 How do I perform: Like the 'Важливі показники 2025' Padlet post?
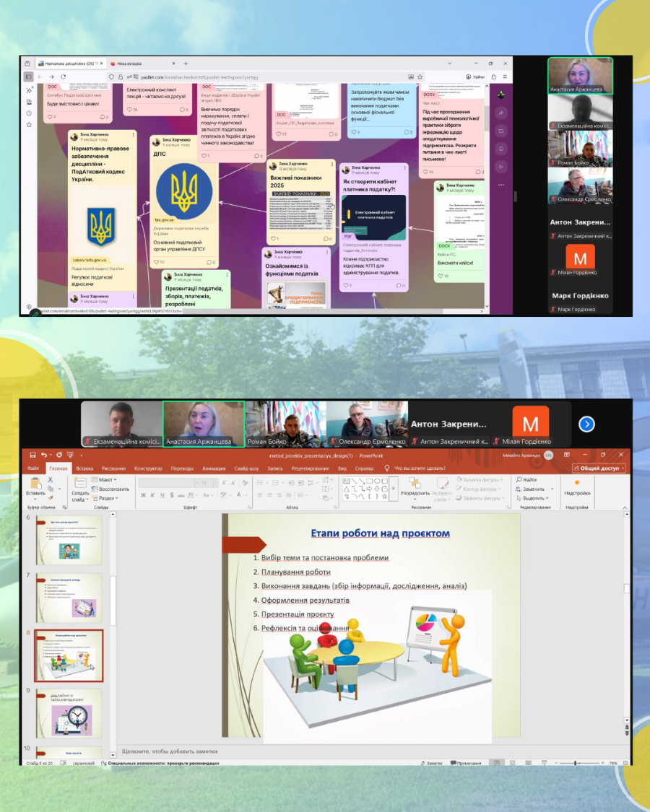[x=273, y=238]
